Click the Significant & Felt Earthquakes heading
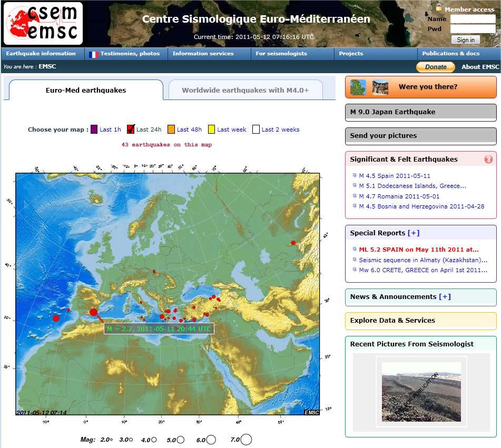The height and width of the screenshot is (448, 501). [404, 159]
